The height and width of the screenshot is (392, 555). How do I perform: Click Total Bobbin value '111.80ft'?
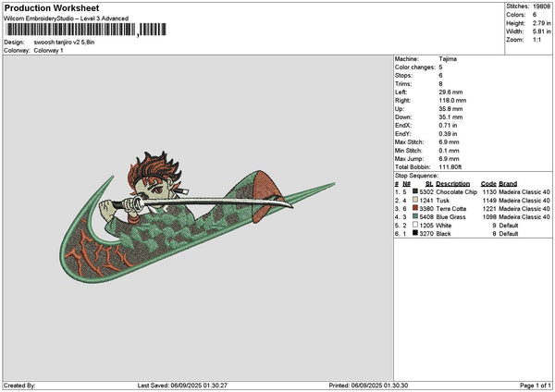tap(450, 167)
